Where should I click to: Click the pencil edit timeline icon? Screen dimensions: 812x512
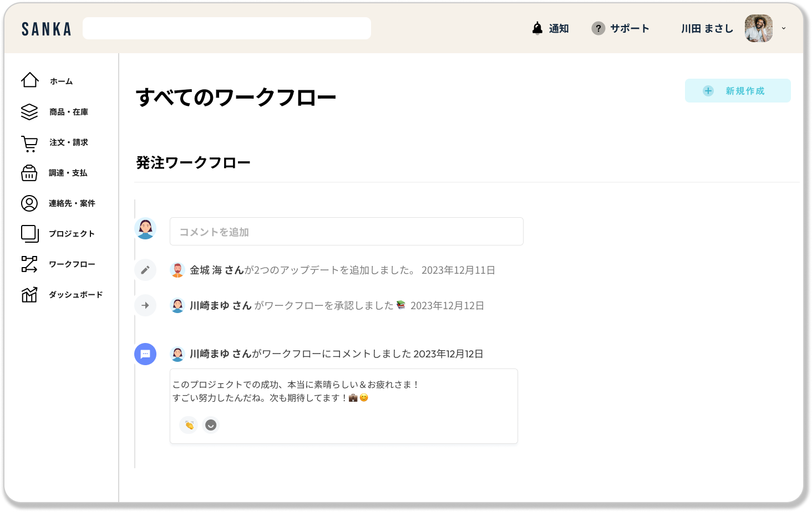pos(145,270)
